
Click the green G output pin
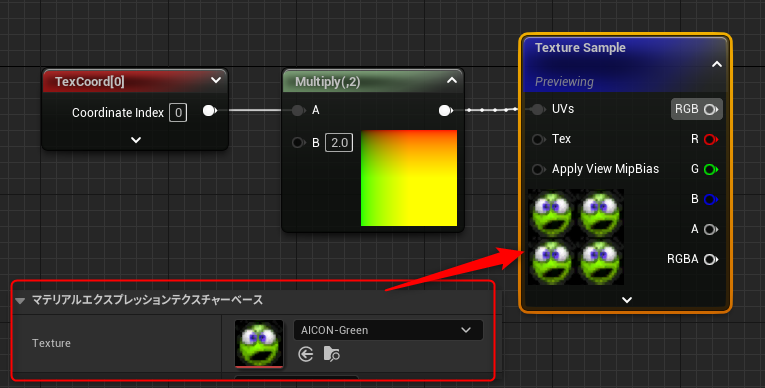click(x=711, y=169)
